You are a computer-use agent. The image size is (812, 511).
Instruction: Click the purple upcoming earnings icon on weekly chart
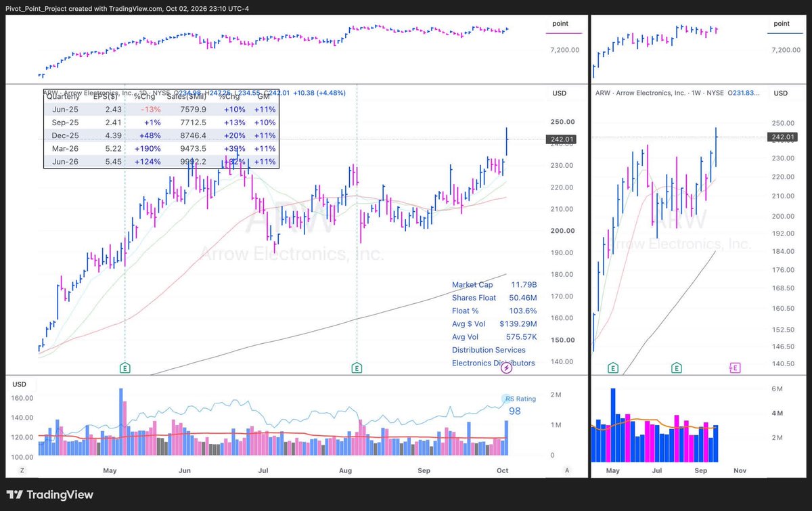click(735, 368)
